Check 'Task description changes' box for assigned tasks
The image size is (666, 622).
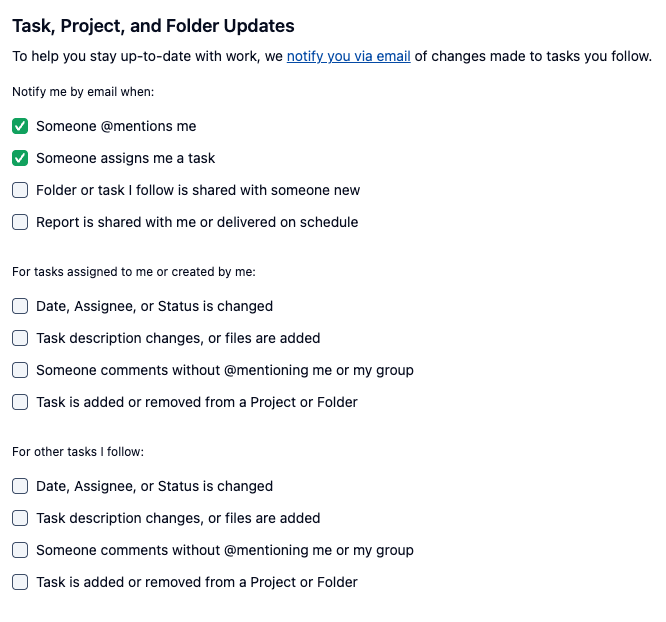[x=20, y=338]
